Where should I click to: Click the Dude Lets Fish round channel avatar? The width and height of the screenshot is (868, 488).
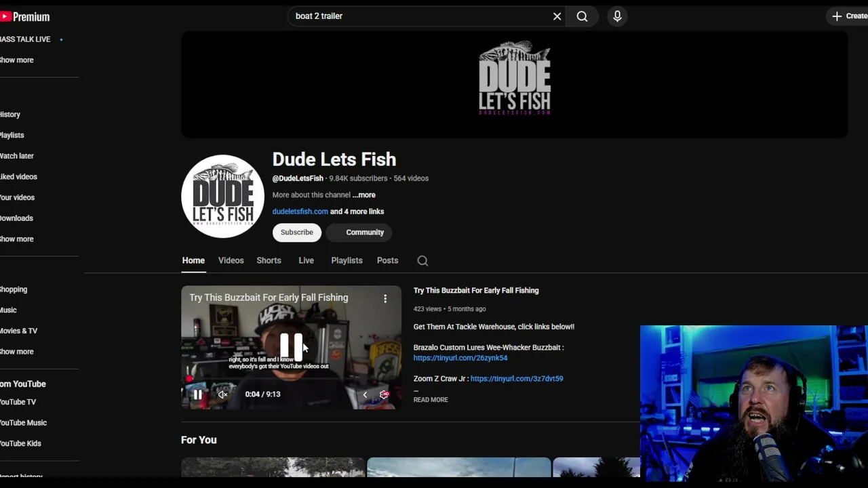click(222, 196)
